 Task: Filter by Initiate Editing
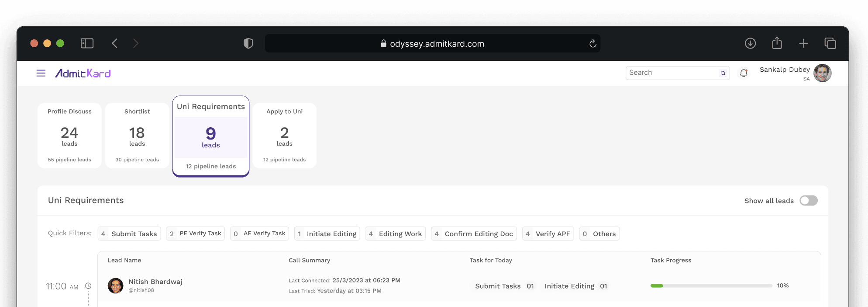pyautogui.click(x=327, y=234)
